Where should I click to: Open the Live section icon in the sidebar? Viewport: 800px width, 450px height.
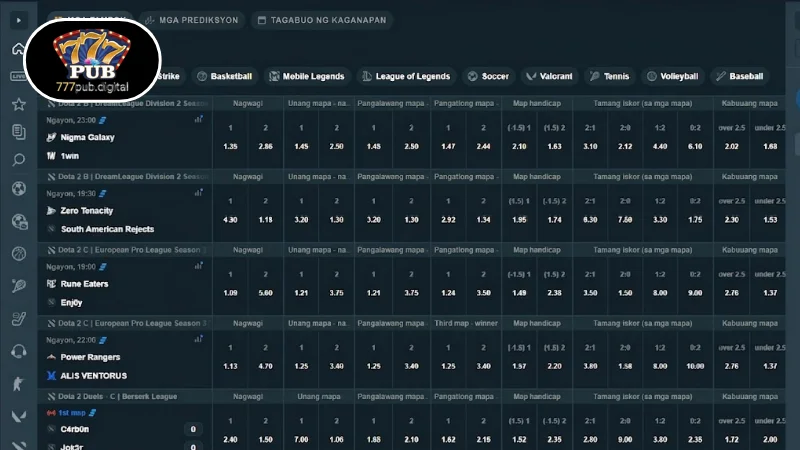pos(18,76)
